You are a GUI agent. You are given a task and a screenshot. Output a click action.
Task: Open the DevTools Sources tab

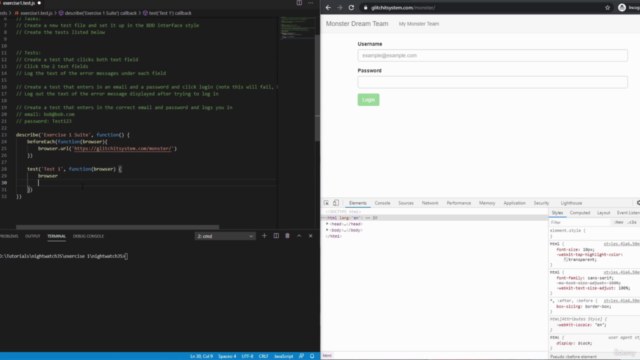406,203
